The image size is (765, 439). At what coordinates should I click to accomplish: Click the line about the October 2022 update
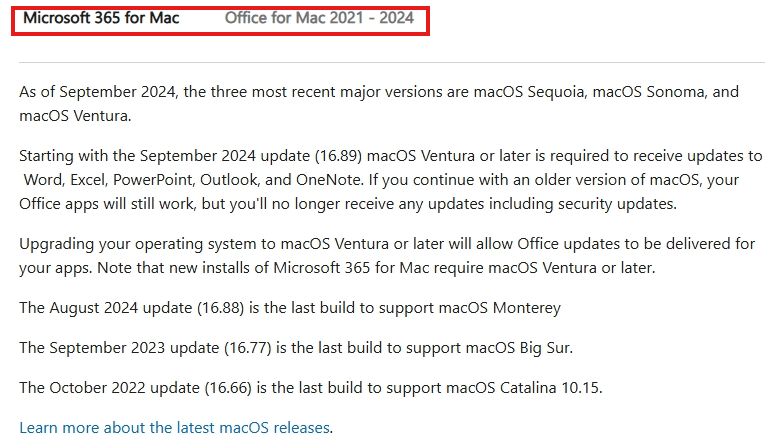(311, 388)
